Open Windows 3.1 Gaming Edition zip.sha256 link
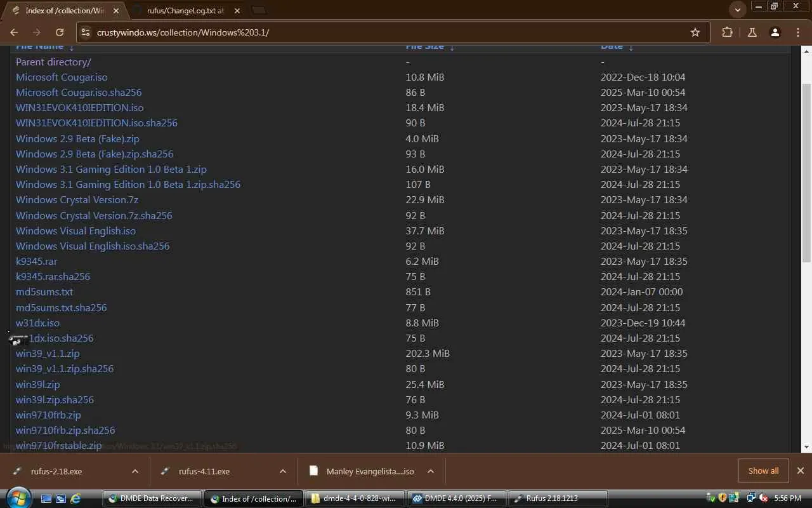The width and height of the screenshot is (812, 508). 128,184
